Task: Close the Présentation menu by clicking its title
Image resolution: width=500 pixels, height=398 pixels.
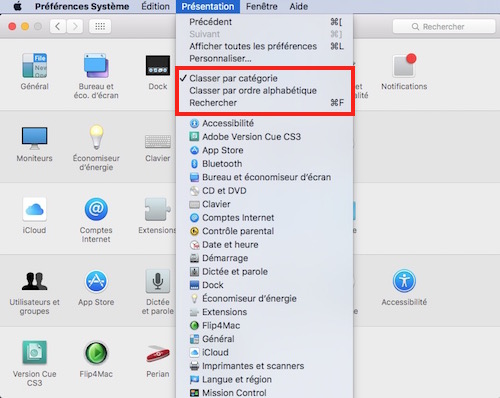Action: click(208, 6)
